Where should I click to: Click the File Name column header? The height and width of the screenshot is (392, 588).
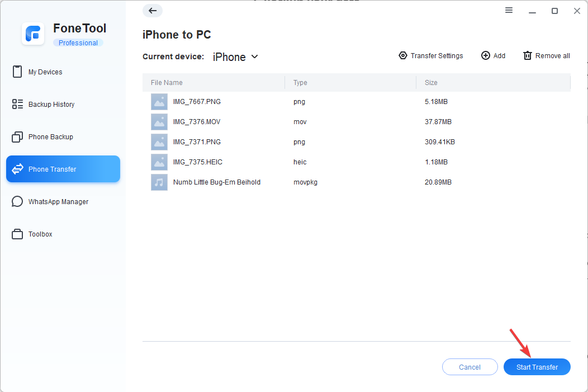pos(167,83)
